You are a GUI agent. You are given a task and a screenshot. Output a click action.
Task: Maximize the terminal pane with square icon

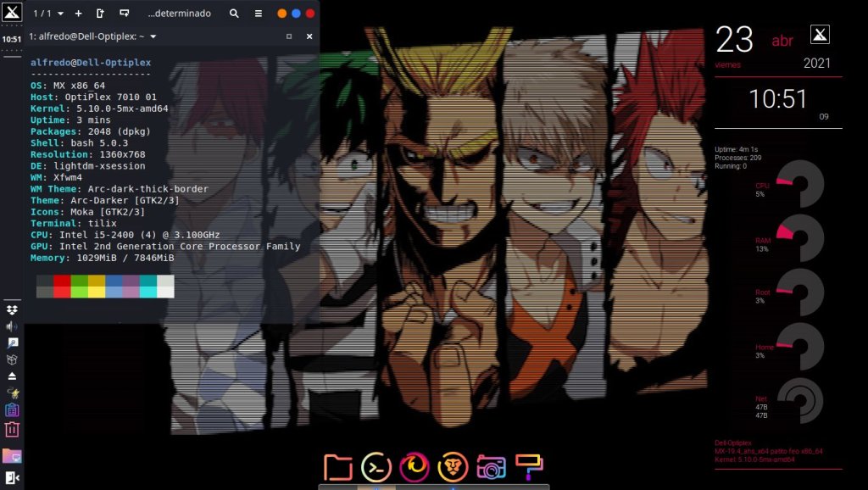coord(289,37)
